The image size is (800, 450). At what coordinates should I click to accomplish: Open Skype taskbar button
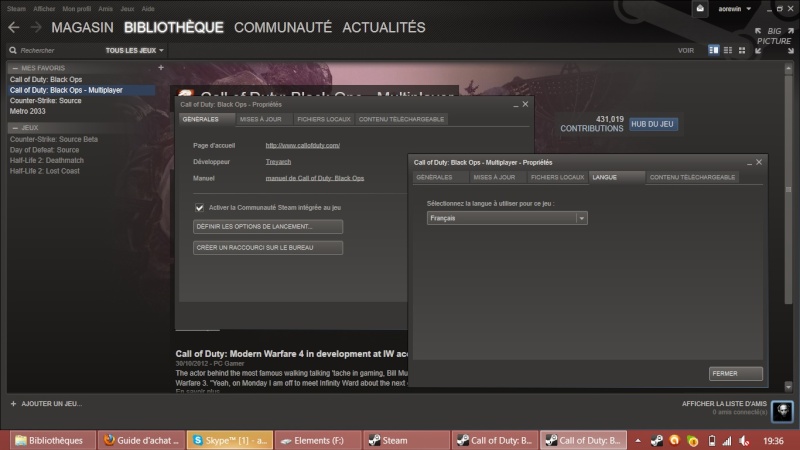230,440
